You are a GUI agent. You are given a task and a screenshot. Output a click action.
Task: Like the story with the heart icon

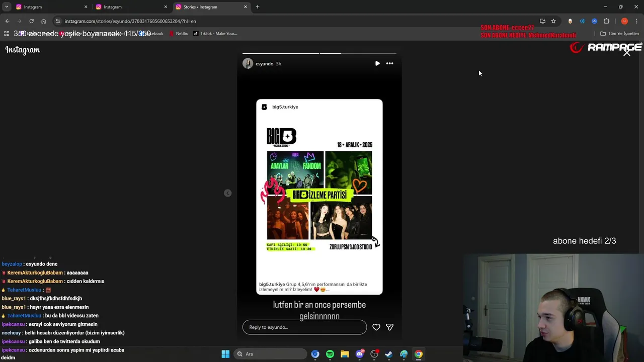(376, 327)
